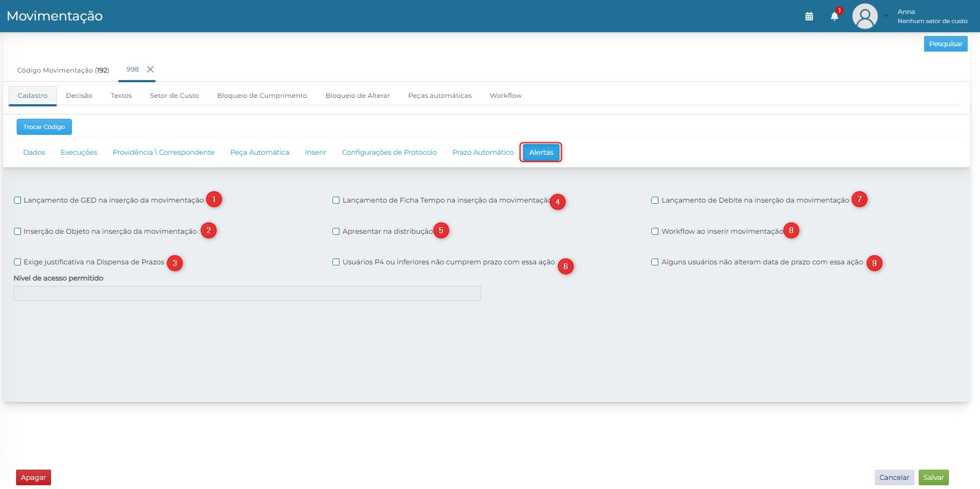The width and height of the screenshot is (980, 489).
Task: Enable Lançamento de Debite checkbox
Action: pyautogui.click(x=655, y=200)
